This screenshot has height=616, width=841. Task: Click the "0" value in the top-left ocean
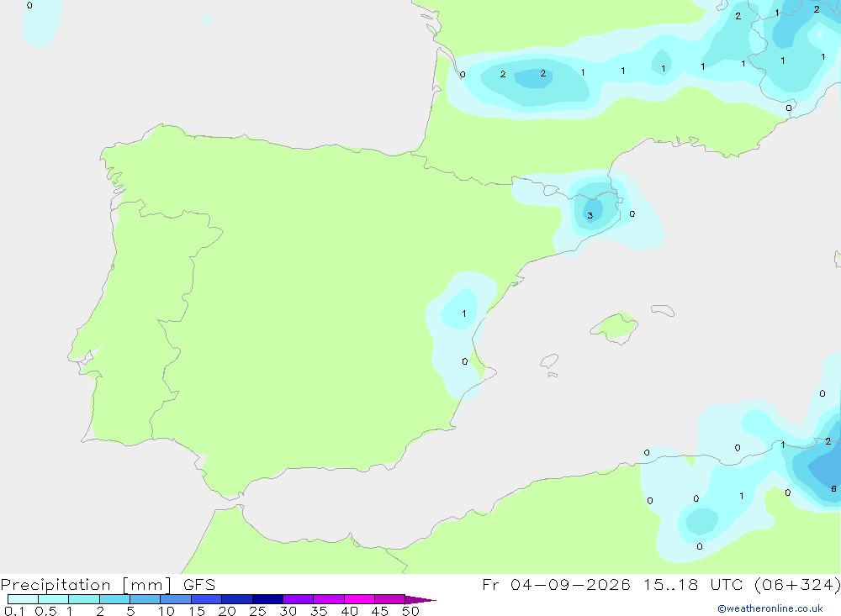pos(29,5)
